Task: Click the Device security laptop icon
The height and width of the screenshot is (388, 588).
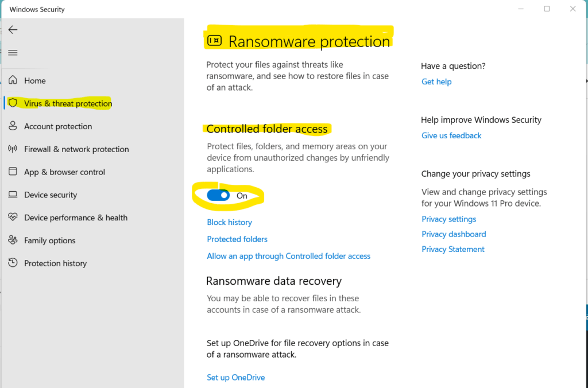Action: [x=13, y=195]
